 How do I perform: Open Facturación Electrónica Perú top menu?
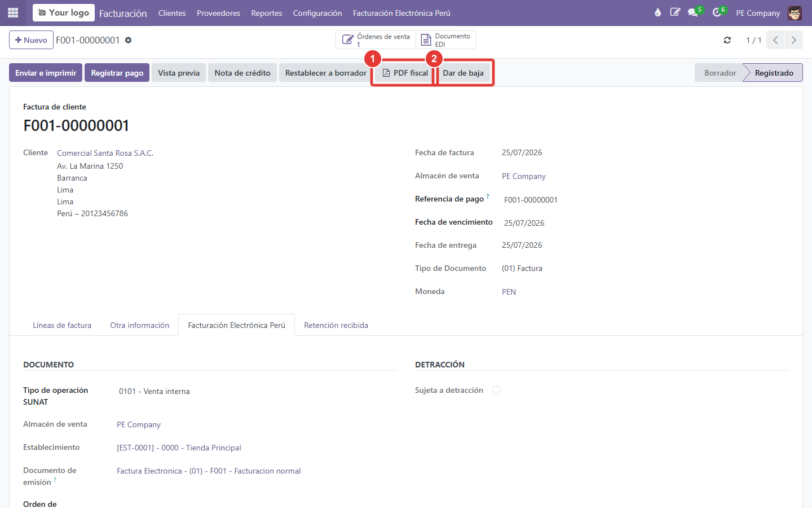[401, 13]
